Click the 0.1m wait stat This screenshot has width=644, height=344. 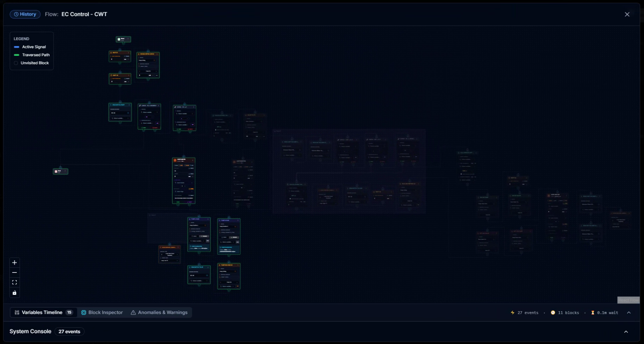(604, 313)
